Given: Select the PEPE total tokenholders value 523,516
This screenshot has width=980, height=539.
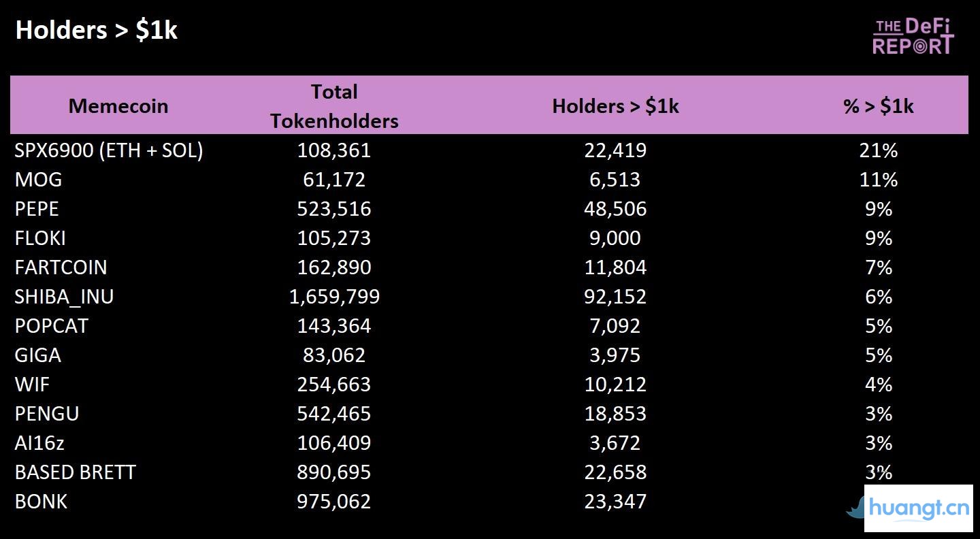Looking at the screenshot, I should 334,209.
